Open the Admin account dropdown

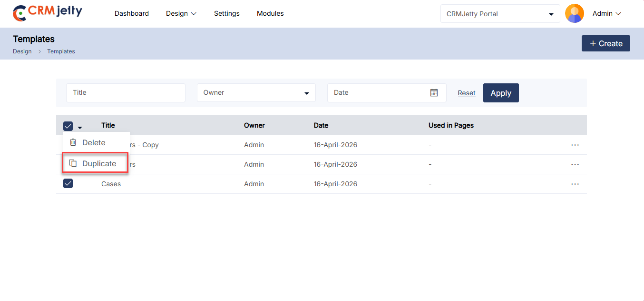click(x=607, y=13)
